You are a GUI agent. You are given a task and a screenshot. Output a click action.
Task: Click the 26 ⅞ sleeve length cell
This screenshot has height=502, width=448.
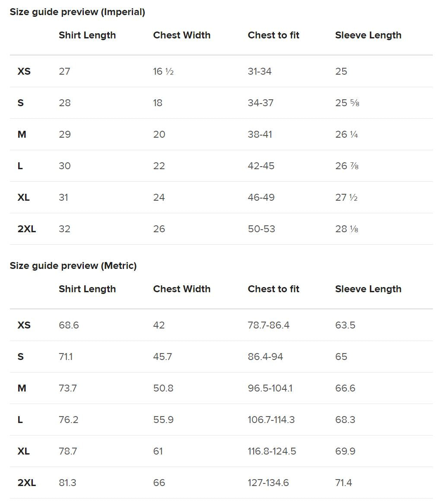point(347,166)
